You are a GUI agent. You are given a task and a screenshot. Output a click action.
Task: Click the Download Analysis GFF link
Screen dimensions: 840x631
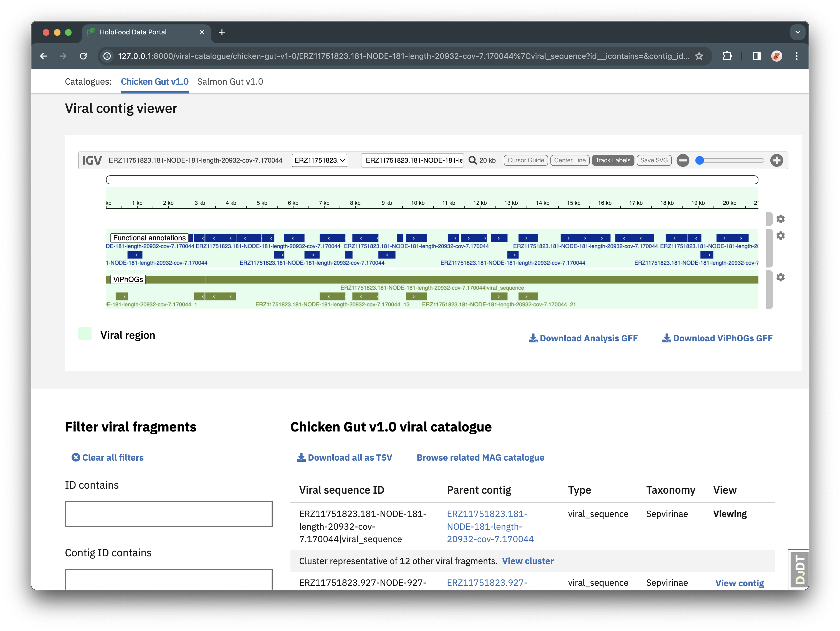[583, 338]
